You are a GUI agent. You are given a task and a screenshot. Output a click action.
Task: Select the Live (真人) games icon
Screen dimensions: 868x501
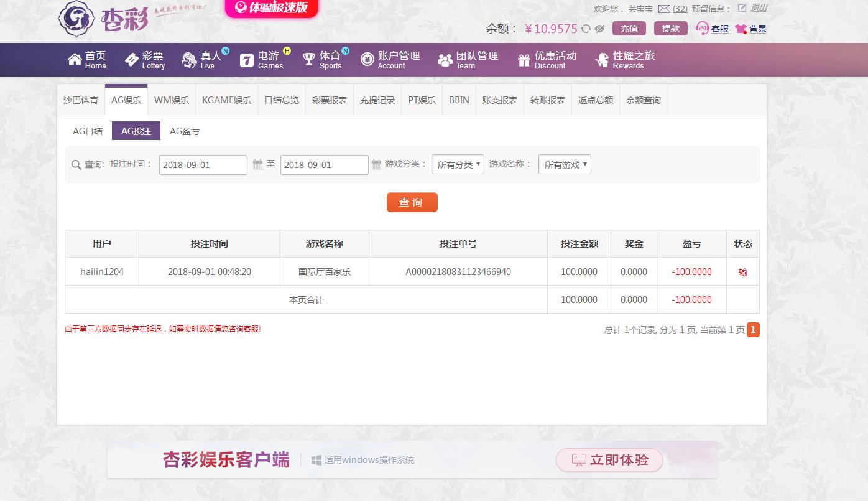click(x=188, y=59)
